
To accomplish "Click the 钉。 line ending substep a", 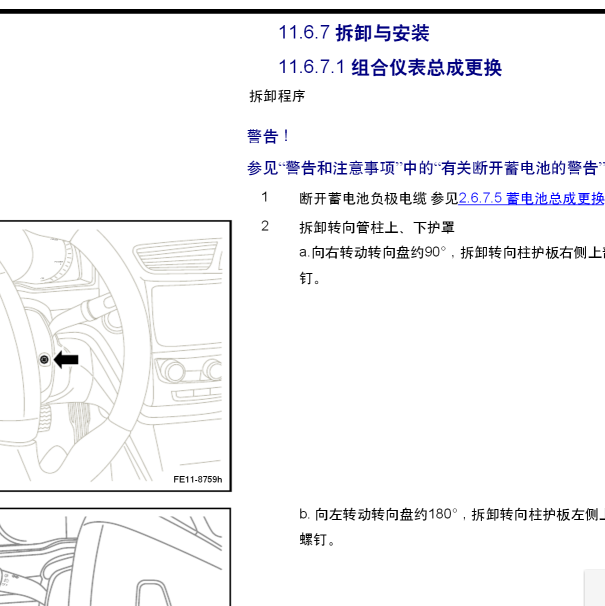I will (x=310, y=278).
